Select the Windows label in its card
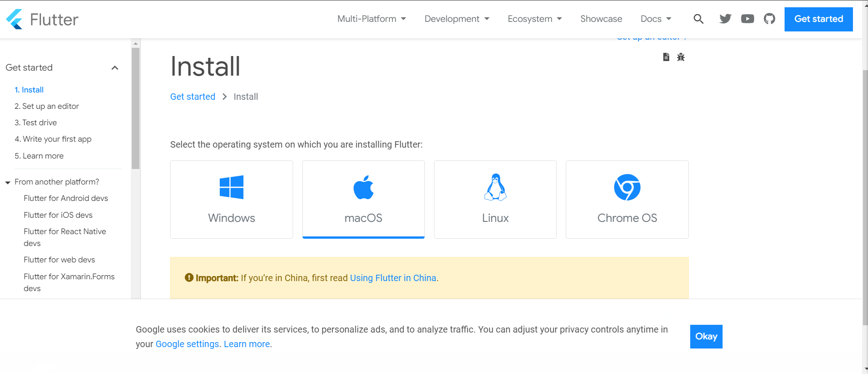Viewport: 868px width, 374px height. click(x=232, y=218)
